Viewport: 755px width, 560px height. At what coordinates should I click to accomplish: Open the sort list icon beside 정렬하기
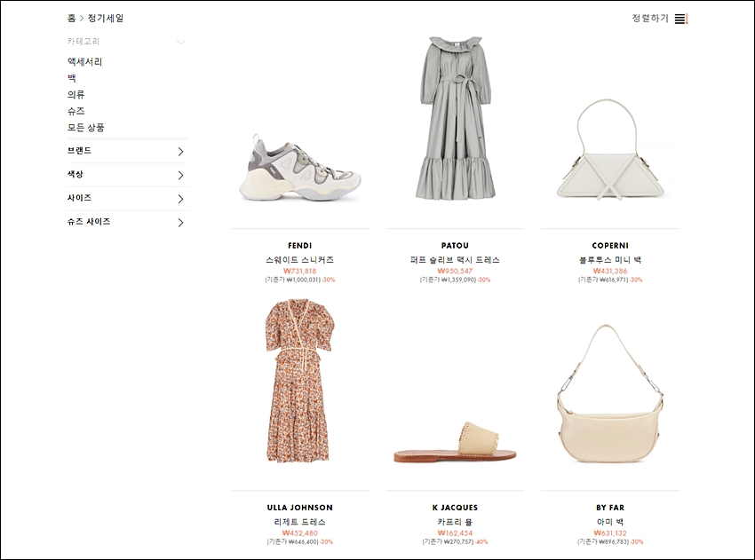coord(681,19)
